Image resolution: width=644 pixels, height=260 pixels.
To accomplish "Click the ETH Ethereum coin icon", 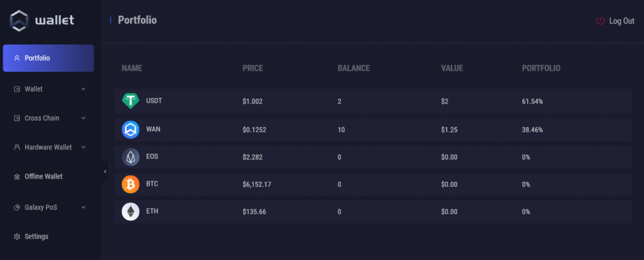I will 130,212.
